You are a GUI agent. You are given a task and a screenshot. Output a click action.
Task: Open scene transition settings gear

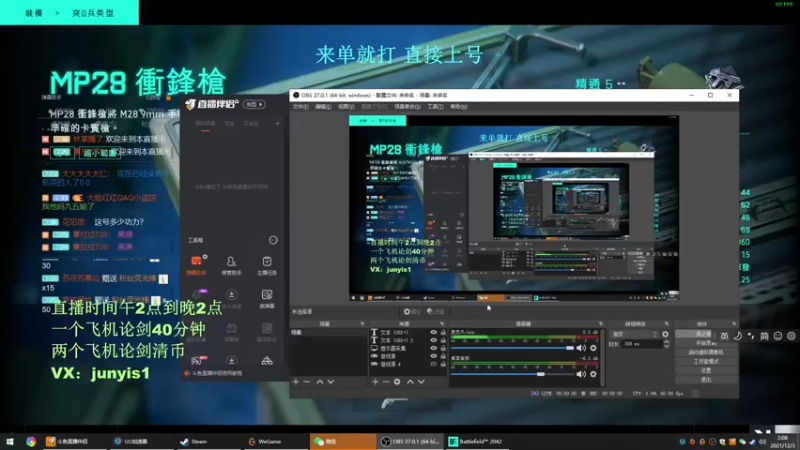[665, 334]
